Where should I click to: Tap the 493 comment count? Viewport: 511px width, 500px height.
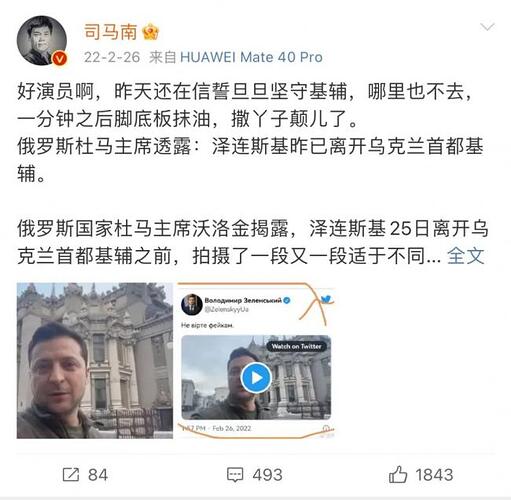pos(267,475)
